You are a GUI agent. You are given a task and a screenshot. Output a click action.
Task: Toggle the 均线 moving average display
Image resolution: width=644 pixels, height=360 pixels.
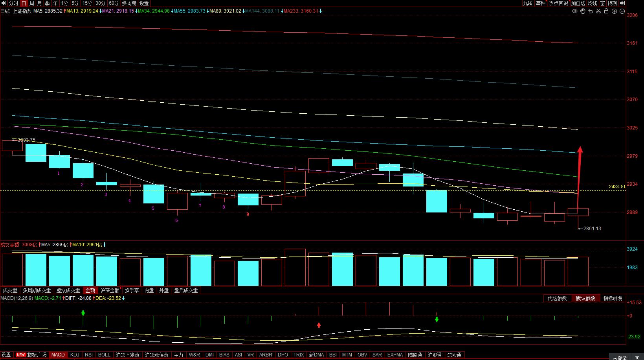[593, 3]
